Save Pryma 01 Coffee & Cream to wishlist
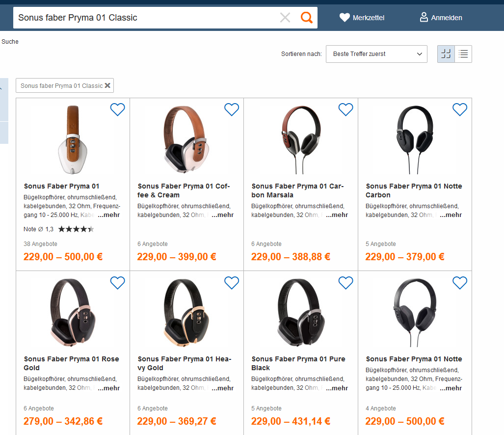Viewport: 504px width, 435px height. pos(232,109)
